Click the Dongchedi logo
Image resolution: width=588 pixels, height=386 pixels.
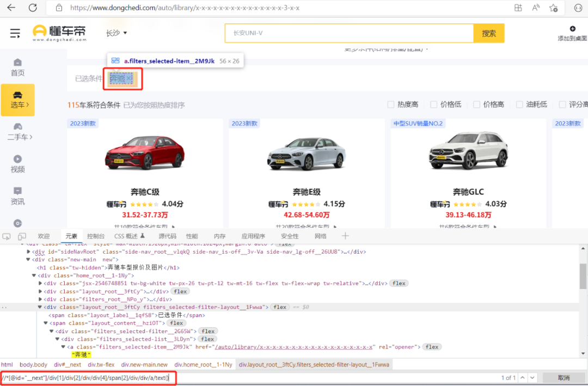(59, 33)
